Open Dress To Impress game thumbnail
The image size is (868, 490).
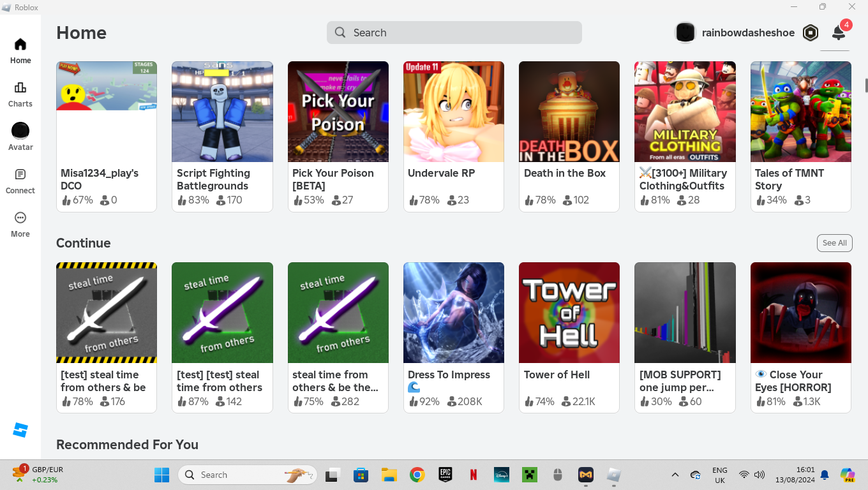pyautogui.click(x=454, y=313)
